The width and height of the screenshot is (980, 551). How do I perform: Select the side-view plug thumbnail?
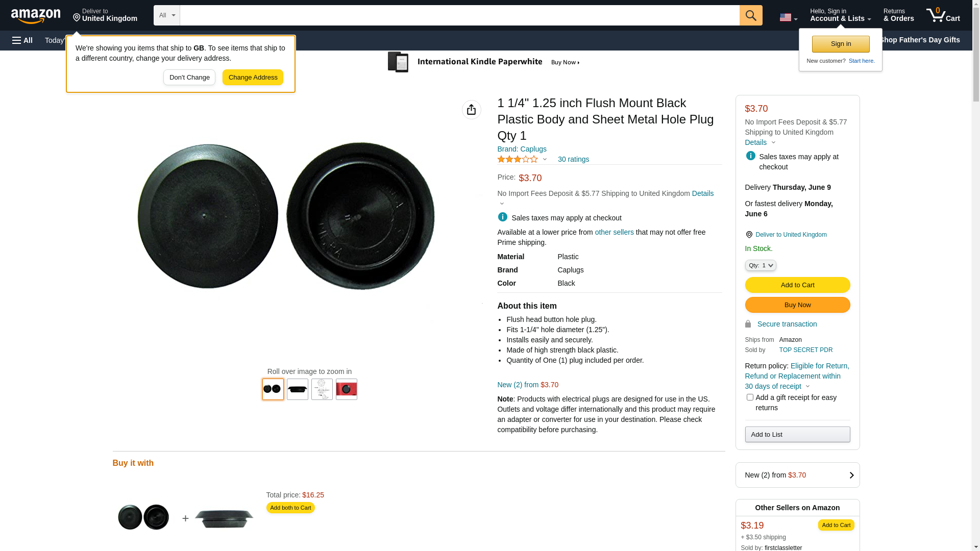pos(297,389)
